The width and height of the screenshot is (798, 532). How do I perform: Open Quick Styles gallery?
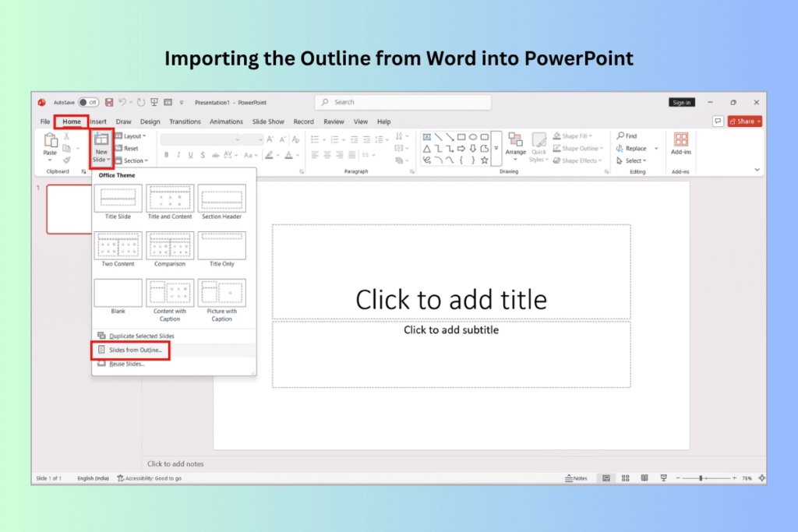(x=538, y=147)
